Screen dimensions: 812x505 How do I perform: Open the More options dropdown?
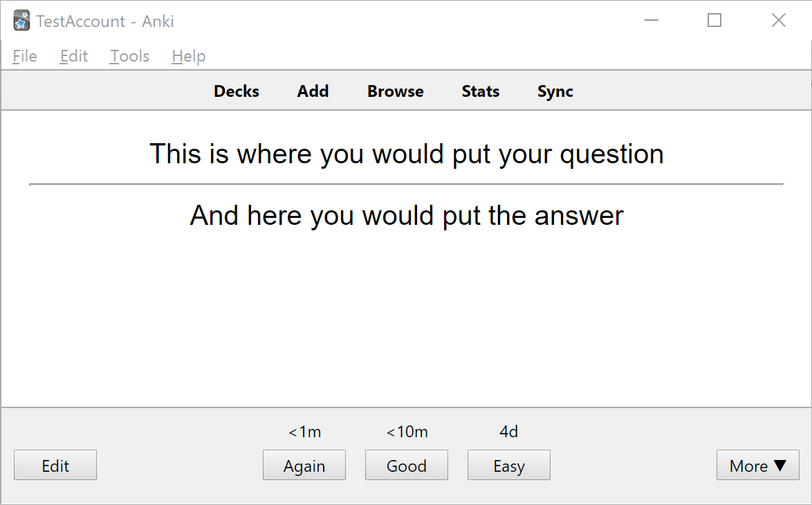tap(757, 465)
